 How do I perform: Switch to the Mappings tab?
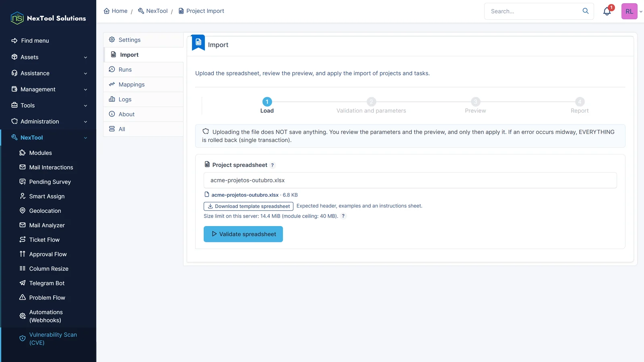point(143,84)
